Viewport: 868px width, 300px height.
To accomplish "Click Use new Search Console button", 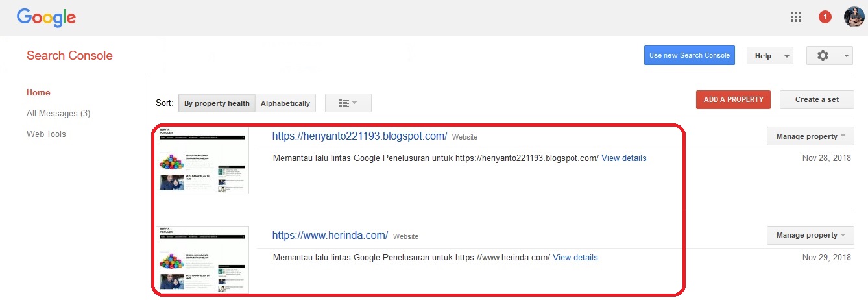I will coord(689,55).
